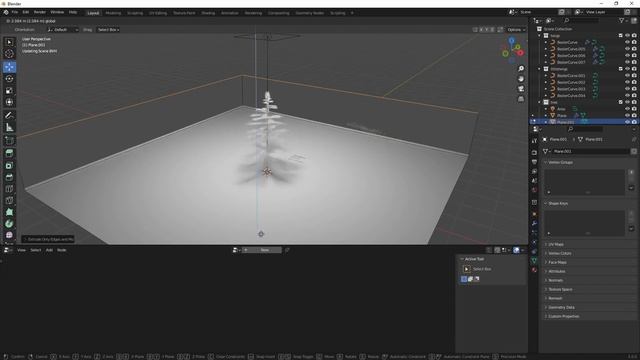
Task: Switch to the Geometry Nodes workspace tab
Action: coord(310,13)
